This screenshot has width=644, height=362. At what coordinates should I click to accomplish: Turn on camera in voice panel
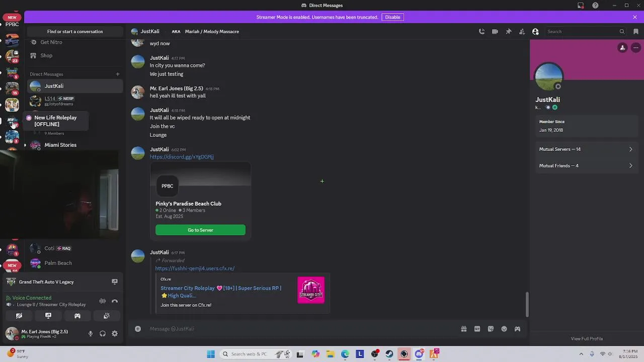(x=19, y=316)
